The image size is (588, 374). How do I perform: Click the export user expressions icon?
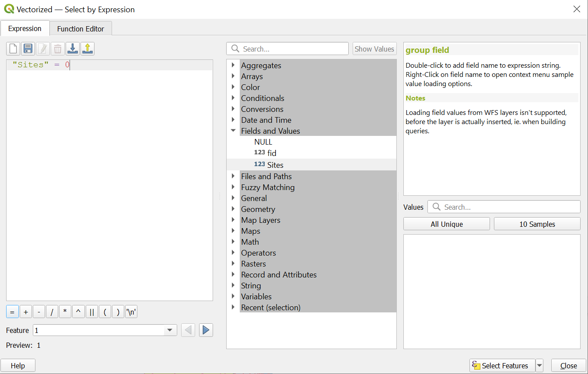[x=87, y=48]
